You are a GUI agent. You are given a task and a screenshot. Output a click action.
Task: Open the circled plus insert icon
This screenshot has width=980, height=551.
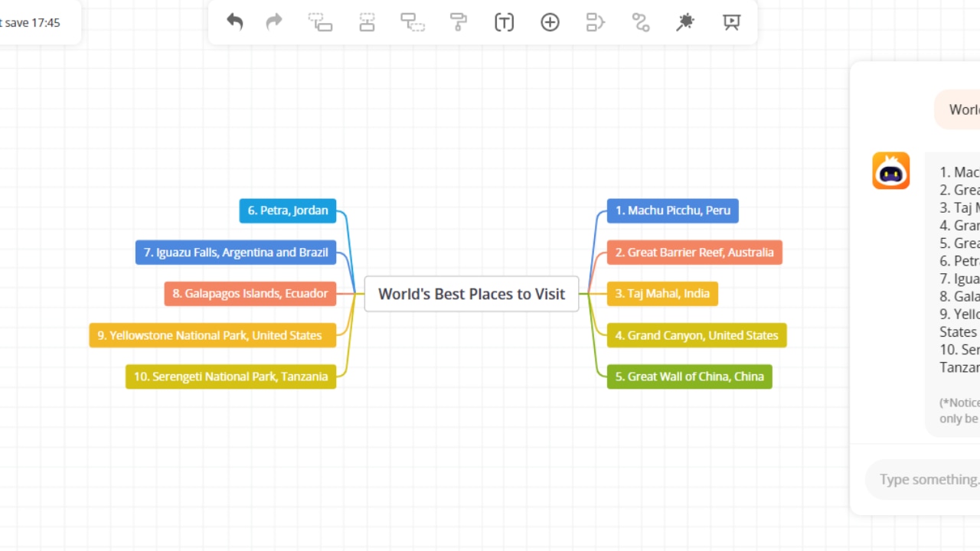click(x=550, y=22)
